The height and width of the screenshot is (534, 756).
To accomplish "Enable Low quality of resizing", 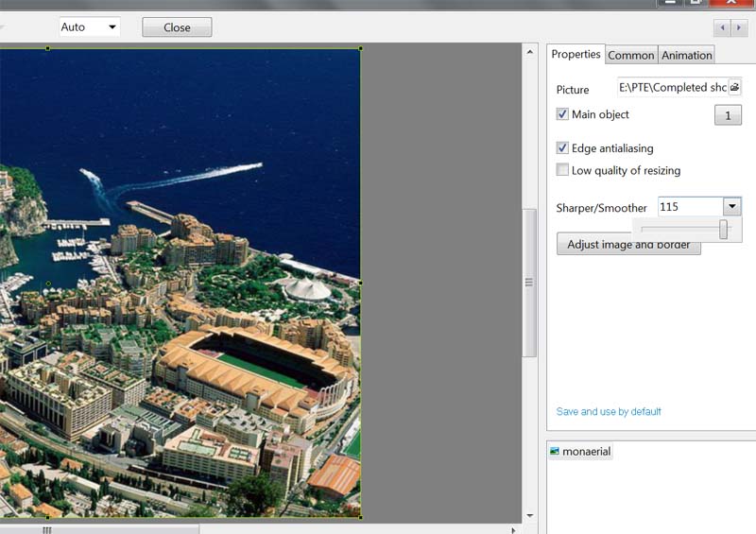I will tap(563, 171).
